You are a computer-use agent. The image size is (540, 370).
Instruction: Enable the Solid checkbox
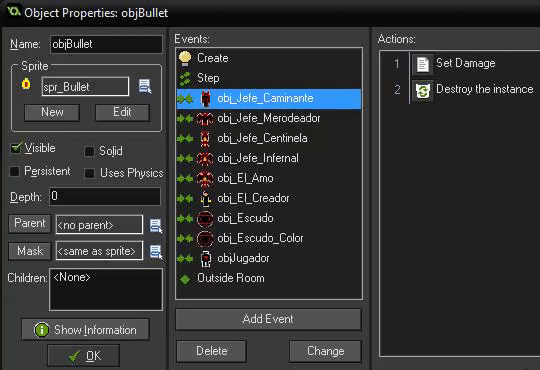(x=90, y=151)
